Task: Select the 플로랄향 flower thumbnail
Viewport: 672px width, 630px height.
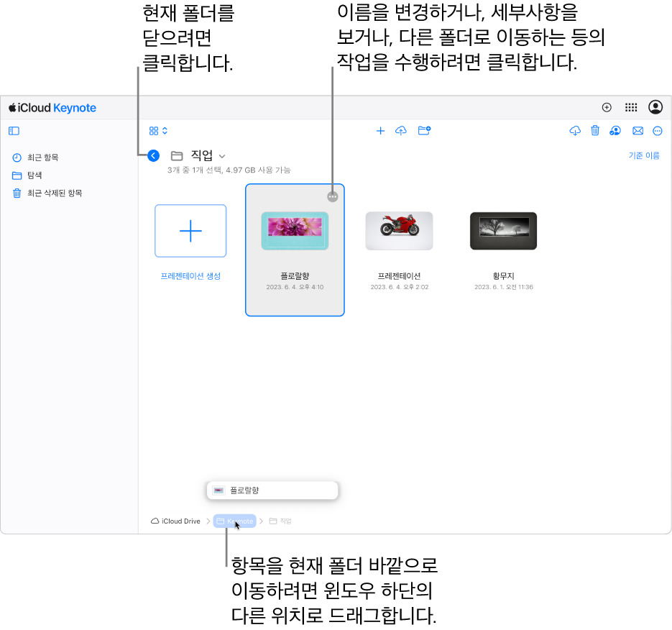Action: tap(295, 231)
